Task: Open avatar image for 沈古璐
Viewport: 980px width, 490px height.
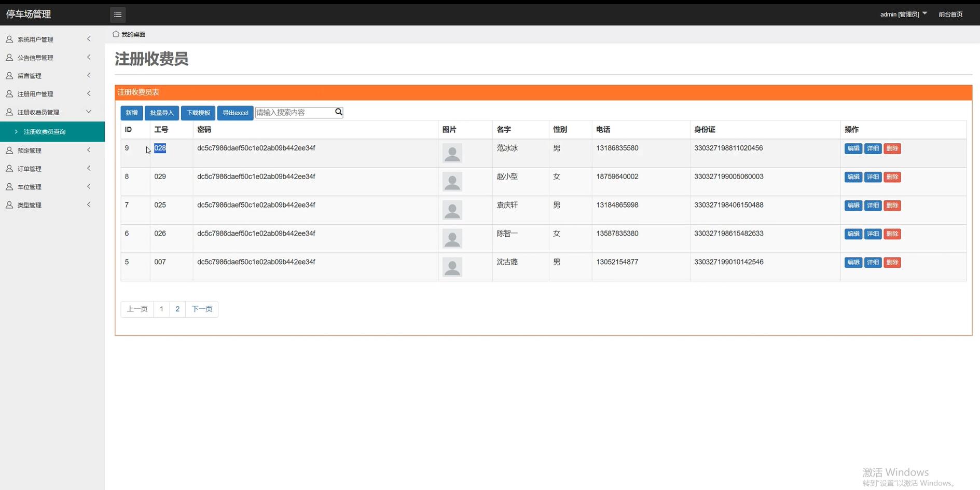Action: coord(452,267)
